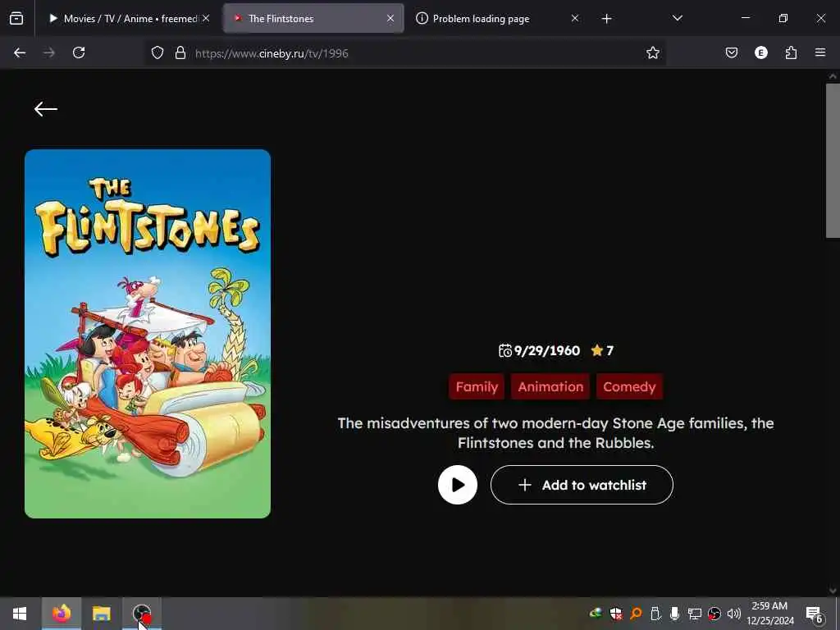
Task: Click the page vertical scrollbar thumb
Action: (833, 161)
